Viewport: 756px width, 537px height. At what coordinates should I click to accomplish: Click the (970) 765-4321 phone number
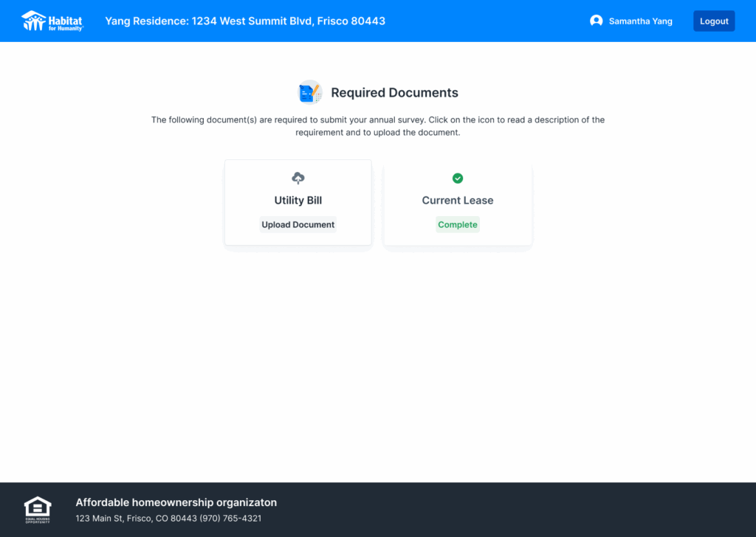[x=230, y=519]
